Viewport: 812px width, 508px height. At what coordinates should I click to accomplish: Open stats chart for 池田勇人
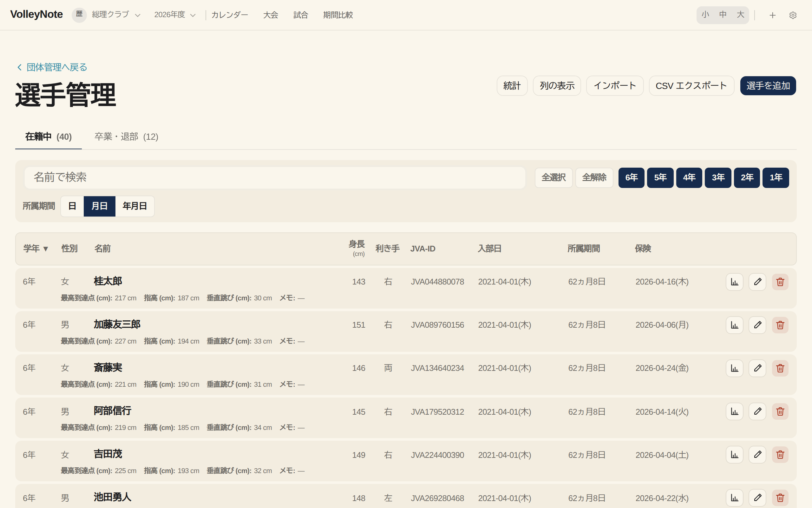click(x=735, y=498)
